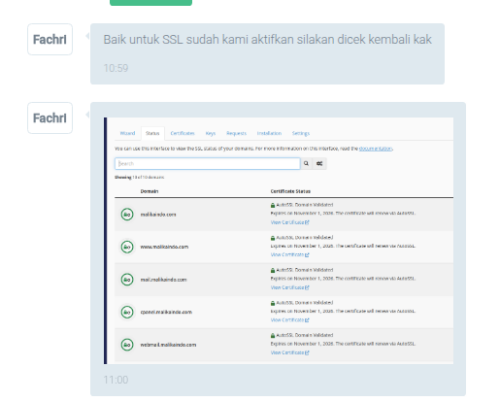Click the certificate badge for webmail.malikaindo.com

tap(127, 344)
